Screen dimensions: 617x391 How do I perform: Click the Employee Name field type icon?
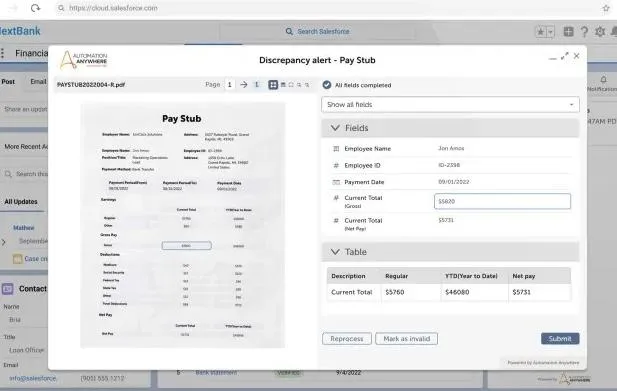click(336, 149)
